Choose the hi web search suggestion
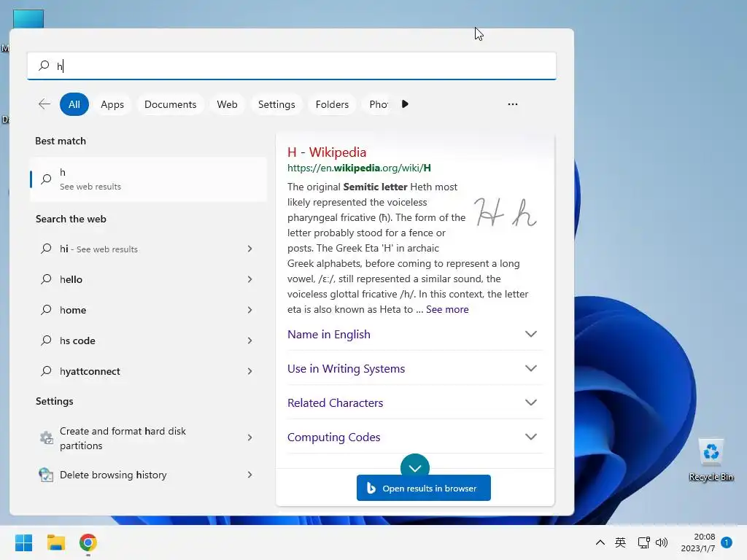747x560 pixels. [x=148, y=249]
